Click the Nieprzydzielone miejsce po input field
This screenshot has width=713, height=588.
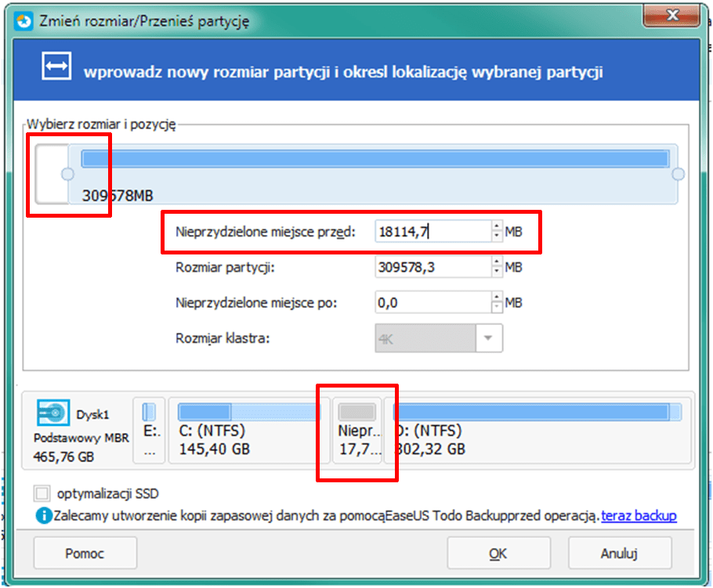click(433, 302)
